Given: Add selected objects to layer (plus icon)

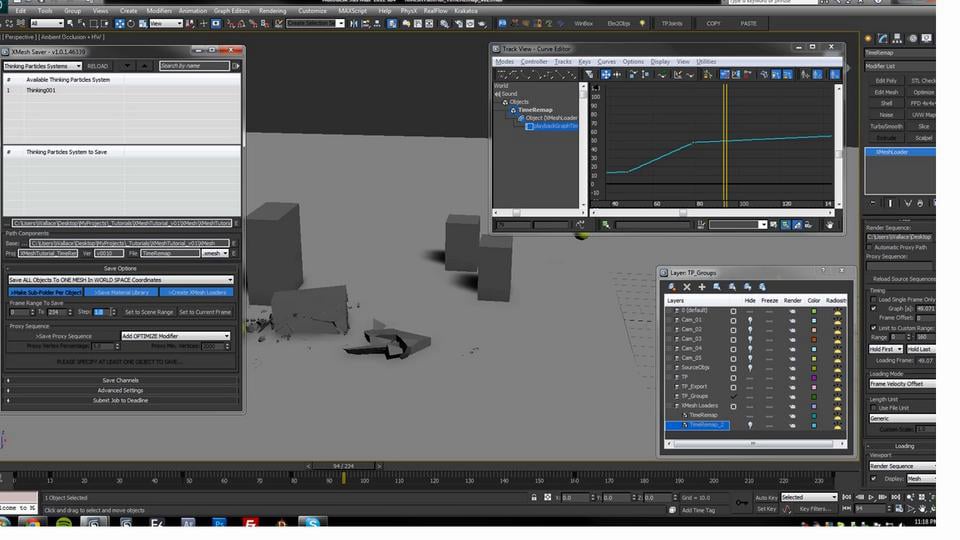Looking at the screenshot, I should tap(702, 287).
